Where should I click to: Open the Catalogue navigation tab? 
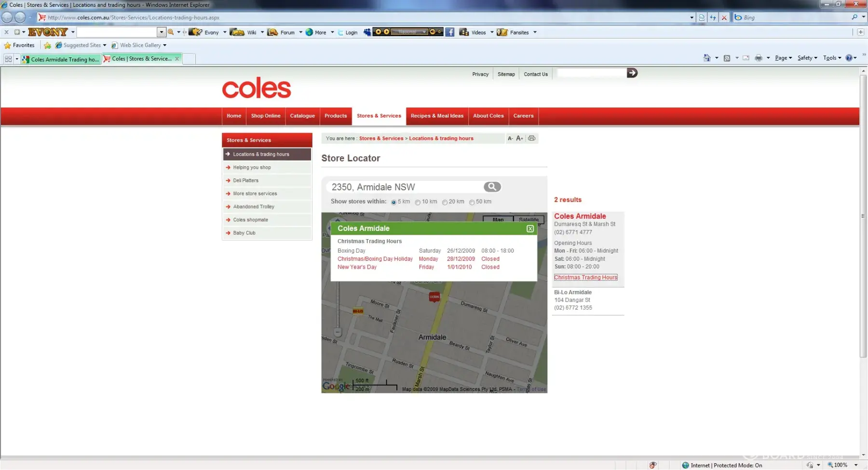[x=302, y=116]
